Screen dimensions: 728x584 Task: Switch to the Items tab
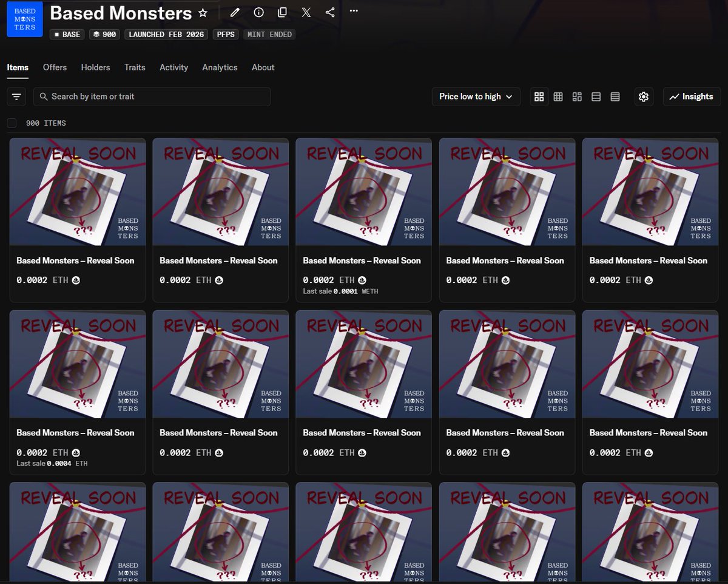[x=18, y=67]
